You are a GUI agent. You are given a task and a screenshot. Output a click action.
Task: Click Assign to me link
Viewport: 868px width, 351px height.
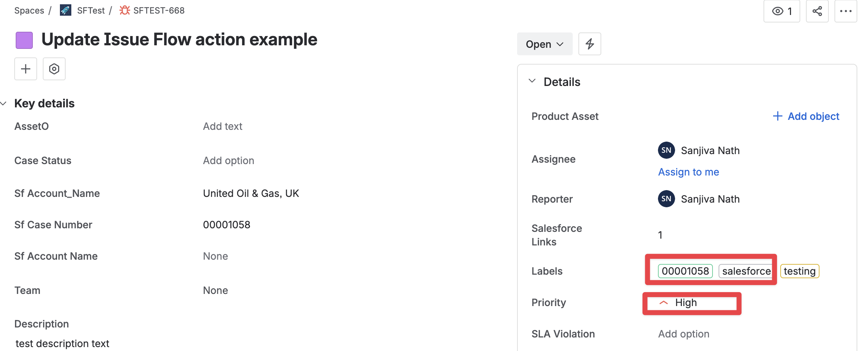(688, 172)
